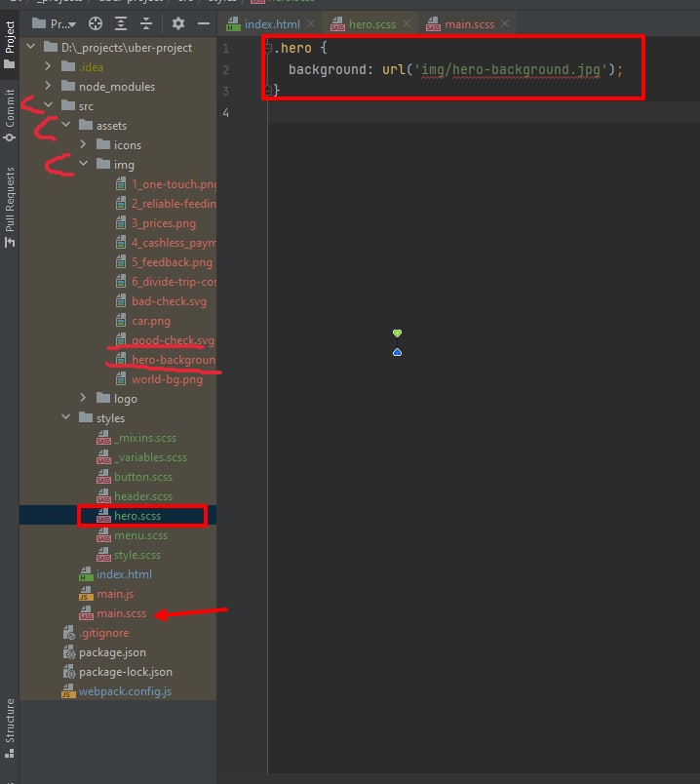
Task: Open the Pull Requests tool window
Action: click(10, 207)
